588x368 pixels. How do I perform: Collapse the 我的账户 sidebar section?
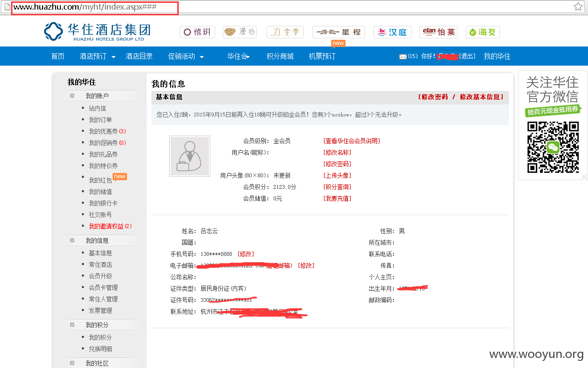point(72,96)
